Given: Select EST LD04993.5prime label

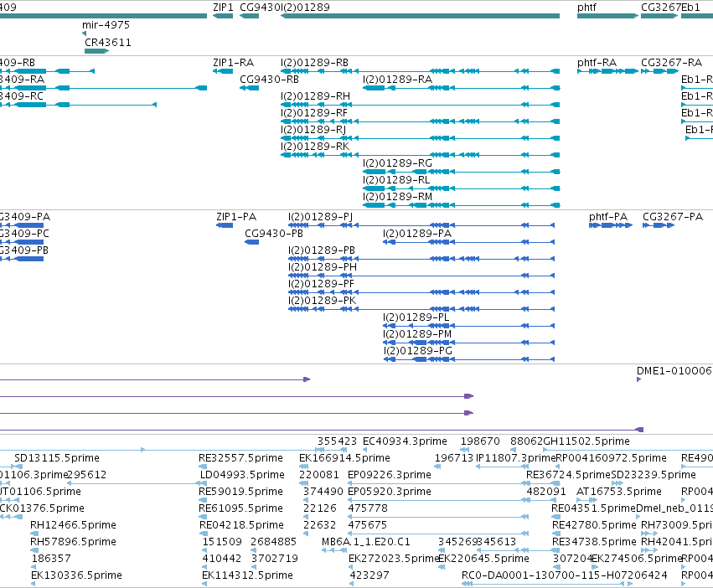Looking at the screenshot, I should tap(242, 475).
